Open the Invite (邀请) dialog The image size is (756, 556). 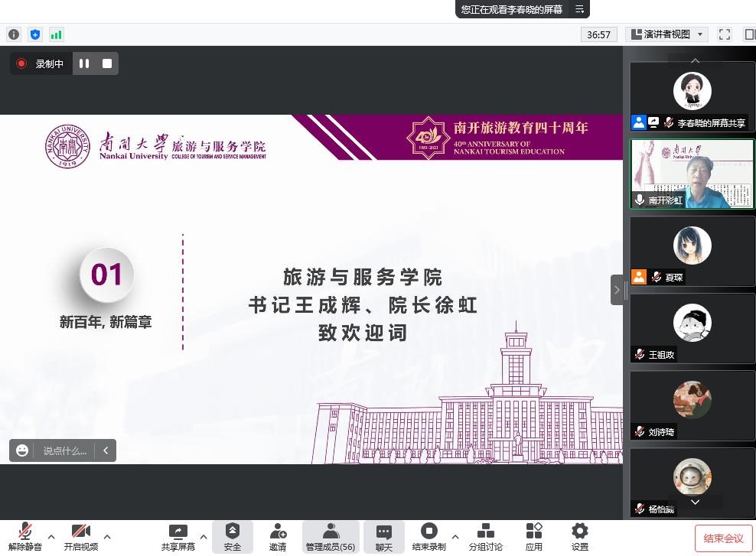pyautogui.click(x=278, y=537)
